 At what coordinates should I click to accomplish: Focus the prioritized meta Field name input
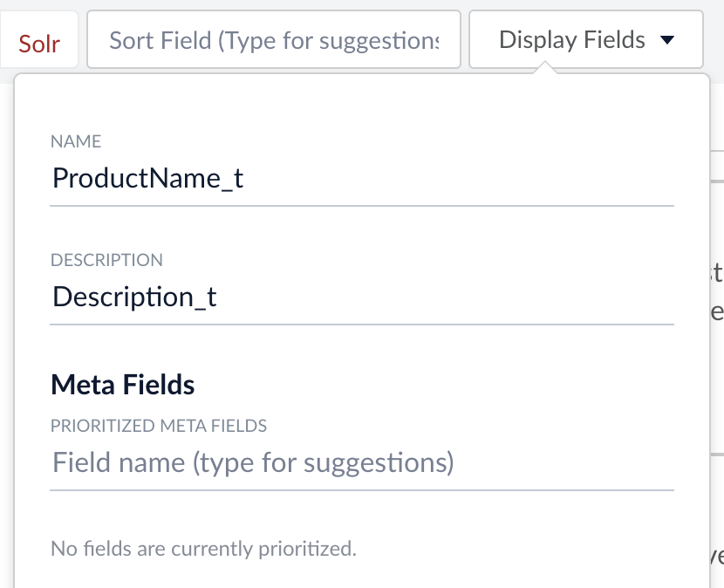[362, 462]
